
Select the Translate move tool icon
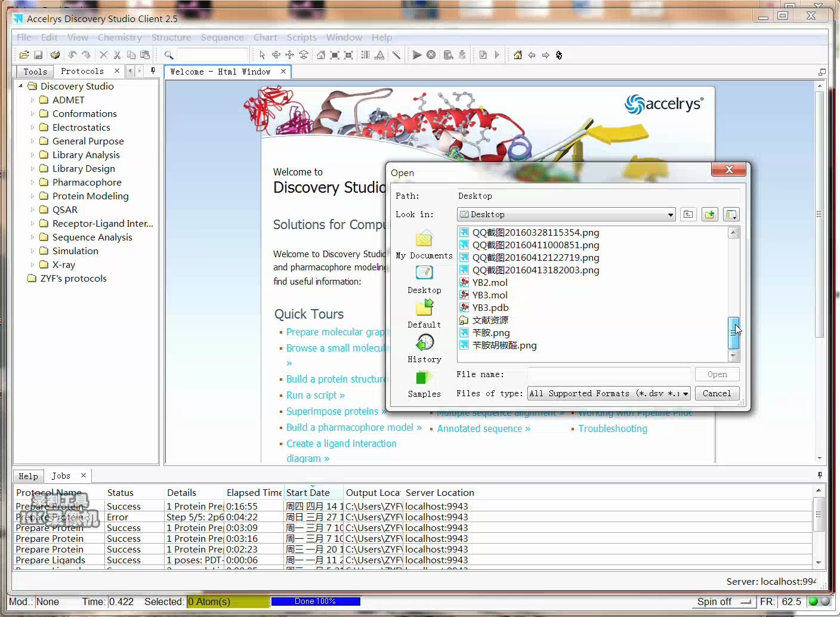click(289, 55)
